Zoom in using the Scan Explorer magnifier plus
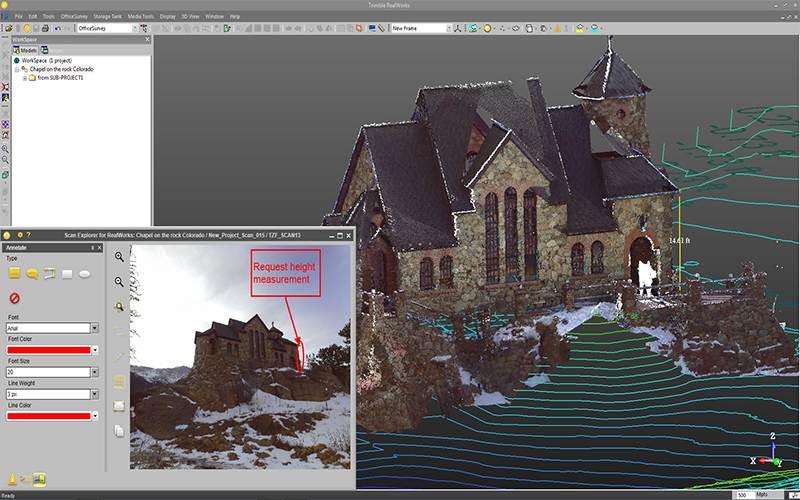Screen dimensions: 800x500 pos(119,257)
